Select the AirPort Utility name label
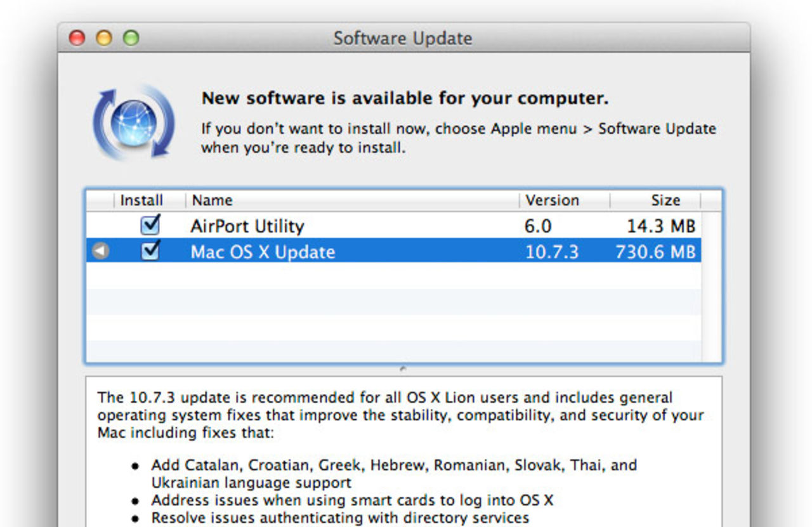Image resolution: width=812 pixels, height=527 pixels. pos(246,226)
